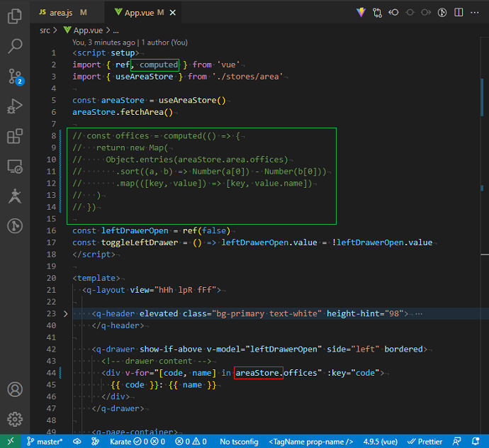
Task: Click the Prettier status bar item
Action: [425, 442]
